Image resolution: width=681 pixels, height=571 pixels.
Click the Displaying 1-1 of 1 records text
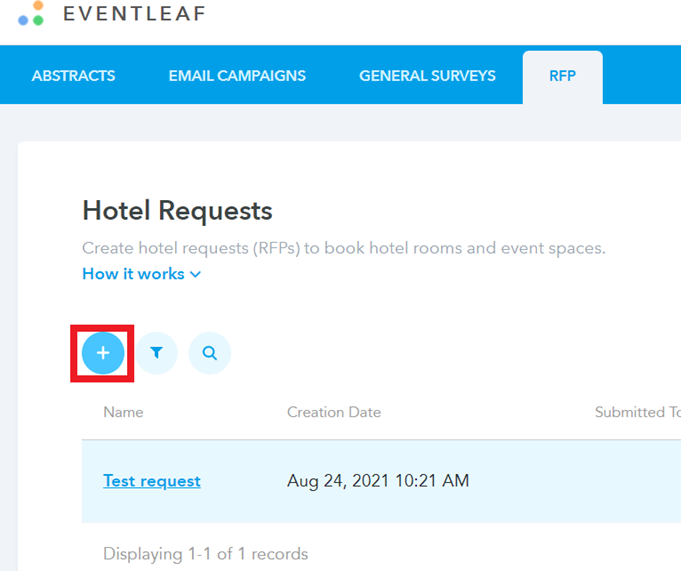click(205, 553)
